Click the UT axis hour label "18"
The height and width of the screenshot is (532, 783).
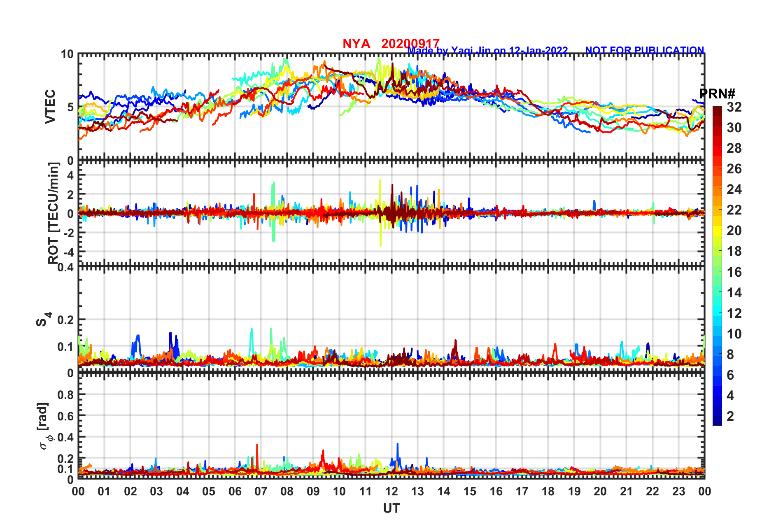point(548,491)
